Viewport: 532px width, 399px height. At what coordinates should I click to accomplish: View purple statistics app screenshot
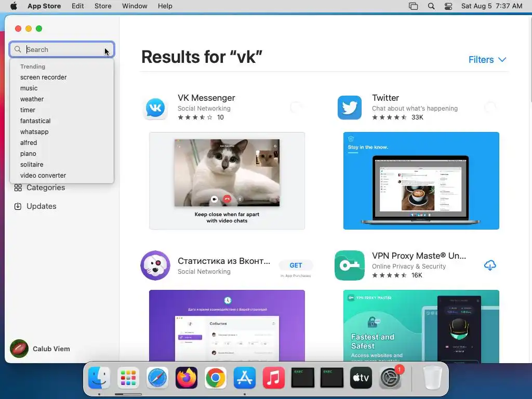227,326
